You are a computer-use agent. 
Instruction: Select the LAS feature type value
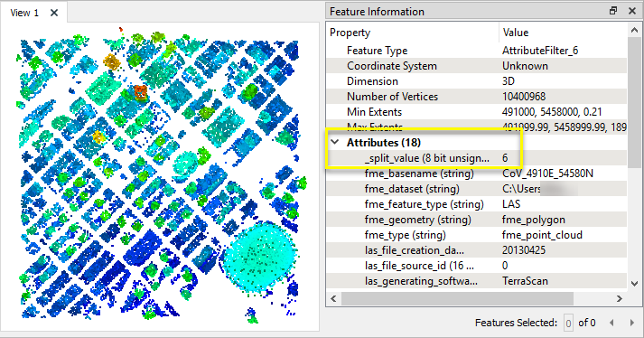pos(511,204)
